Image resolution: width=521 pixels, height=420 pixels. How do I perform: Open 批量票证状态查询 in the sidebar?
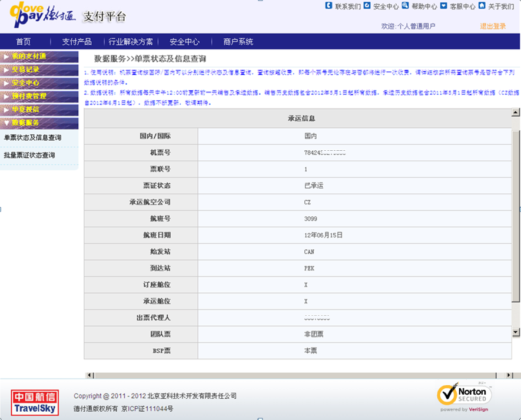point(29,156)
